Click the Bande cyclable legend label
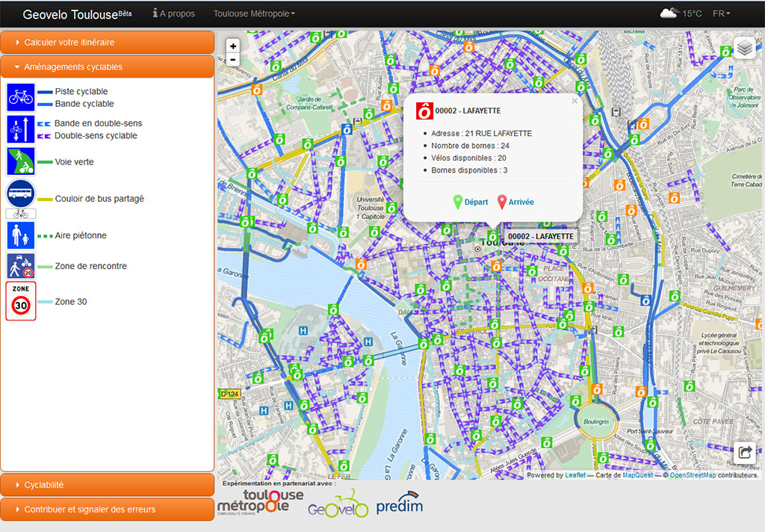 (84, 103)
